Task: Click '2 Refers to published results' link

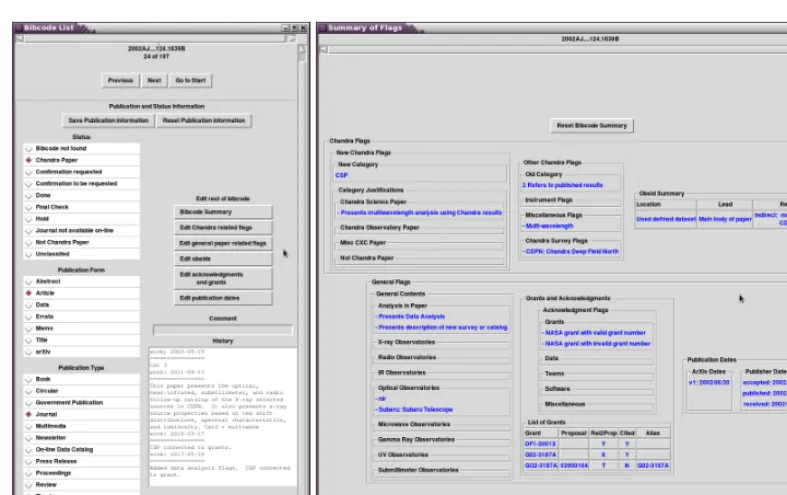Action: click(562, 185)
